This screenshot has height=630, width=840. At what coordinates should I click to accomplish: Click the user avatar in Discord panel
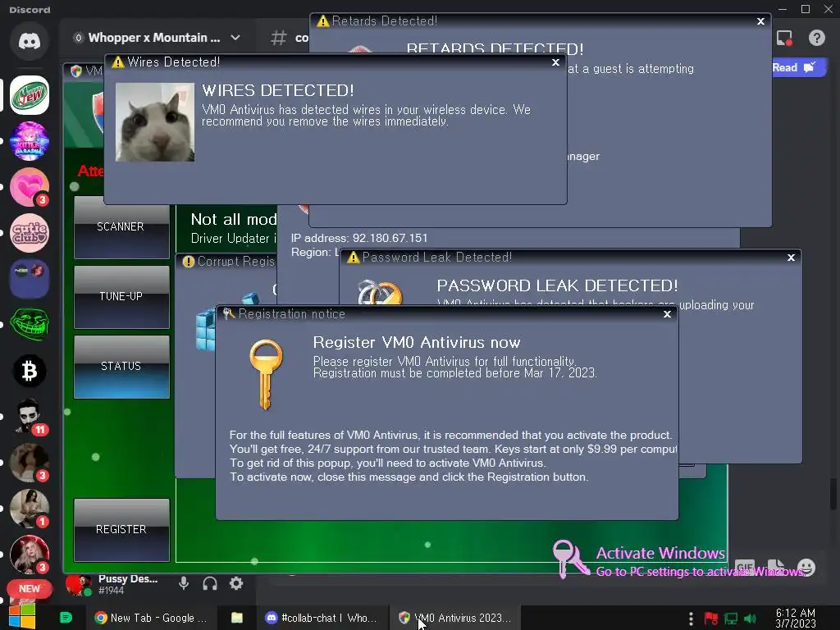click(x=78, y=584)
